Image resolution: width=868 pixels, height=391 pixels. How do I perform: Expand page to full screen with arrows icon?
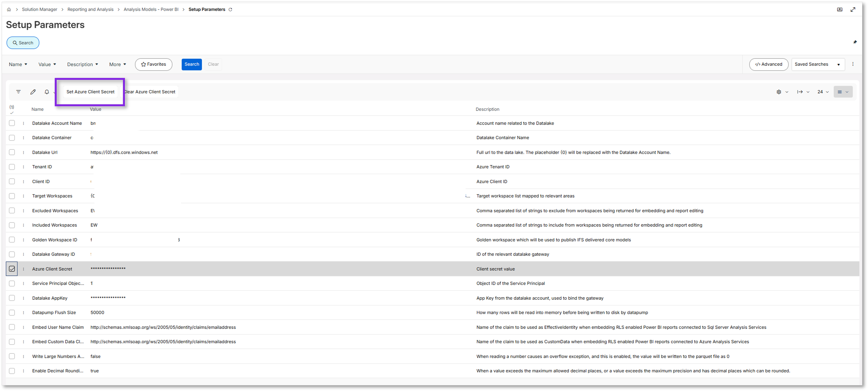pyautogui.click(x=853, y=9)
